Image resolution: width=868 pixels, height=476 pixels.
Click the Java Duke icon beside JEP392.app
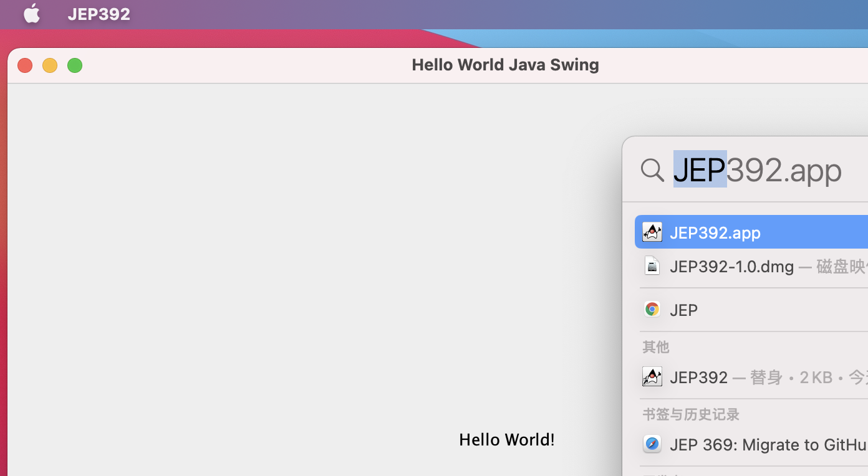pyautogui.click(x=652, y=232)
